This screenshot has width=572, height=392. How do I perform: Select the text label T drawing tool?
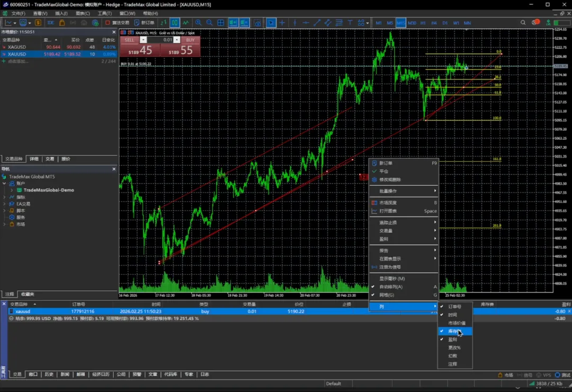[x=350, y=23]
